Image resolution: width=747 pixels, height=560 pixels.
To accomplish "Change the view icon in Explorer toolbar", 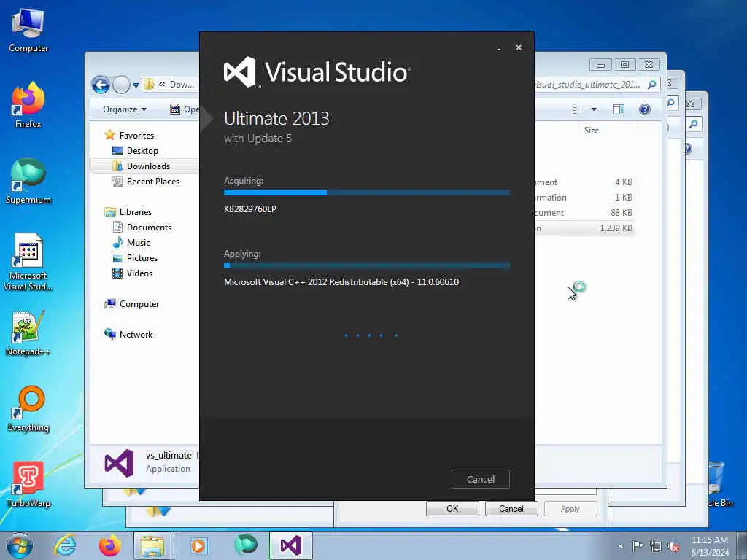I will click(x=578, y=109).
